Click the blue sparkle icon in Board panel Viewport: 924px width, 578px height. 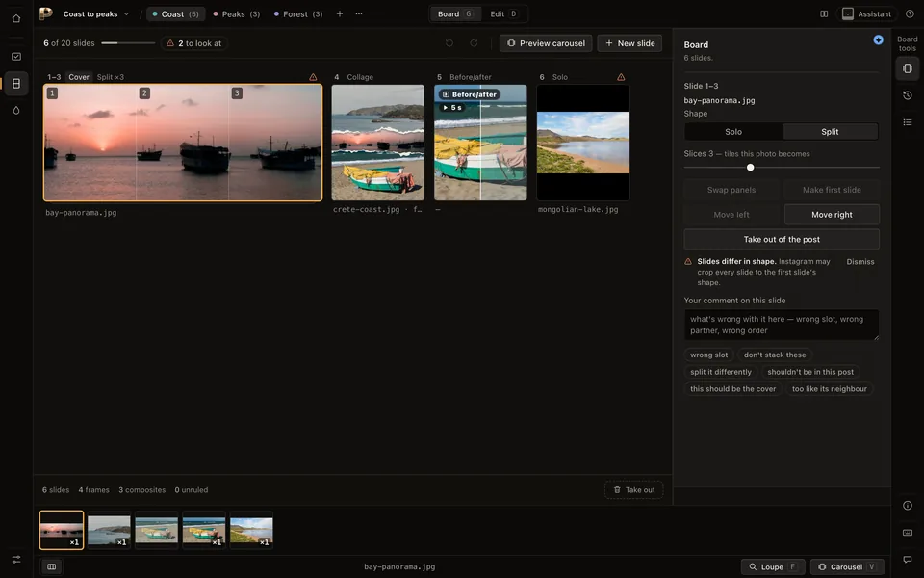(x=878, y=39)
